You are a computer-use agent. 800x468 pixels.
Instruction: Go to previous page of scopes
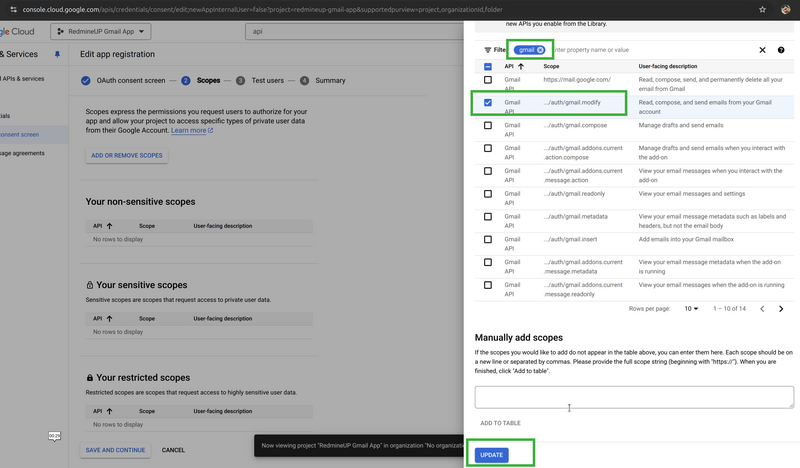click(x=761, y=309)
